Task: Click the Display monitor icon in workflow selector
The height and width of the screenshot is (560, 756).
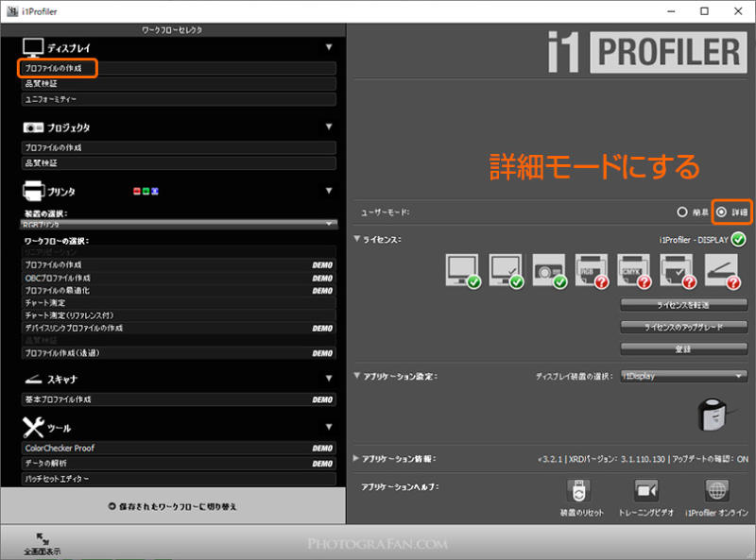Action: [x=33, y=48]
